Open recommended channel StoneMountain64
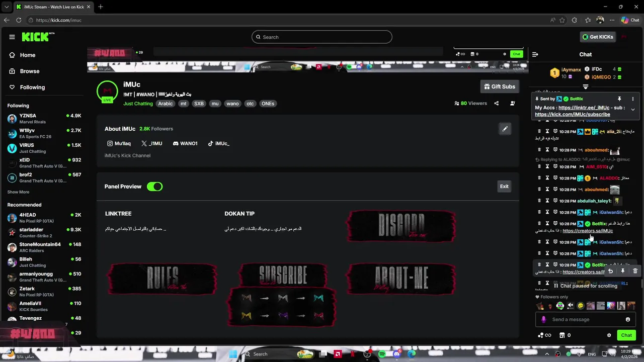The image size is (644, 362). (x=44, y=247)
